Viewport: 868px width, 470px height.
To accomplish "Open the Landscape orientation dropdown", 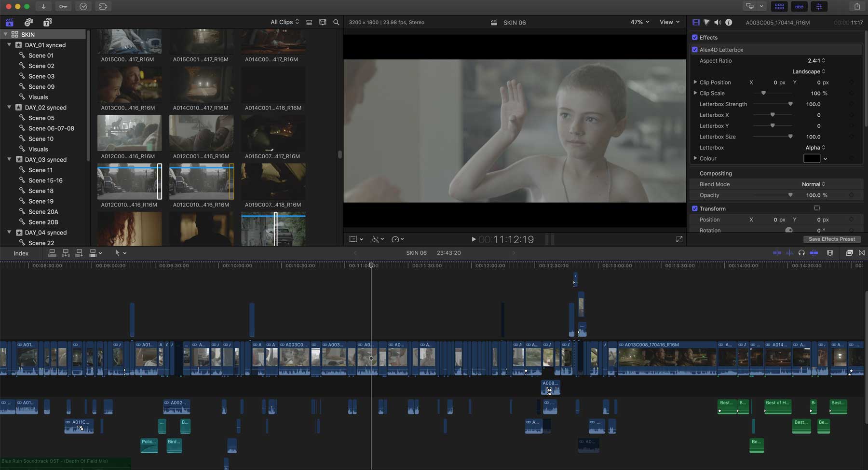I will (x=809, y=71).
